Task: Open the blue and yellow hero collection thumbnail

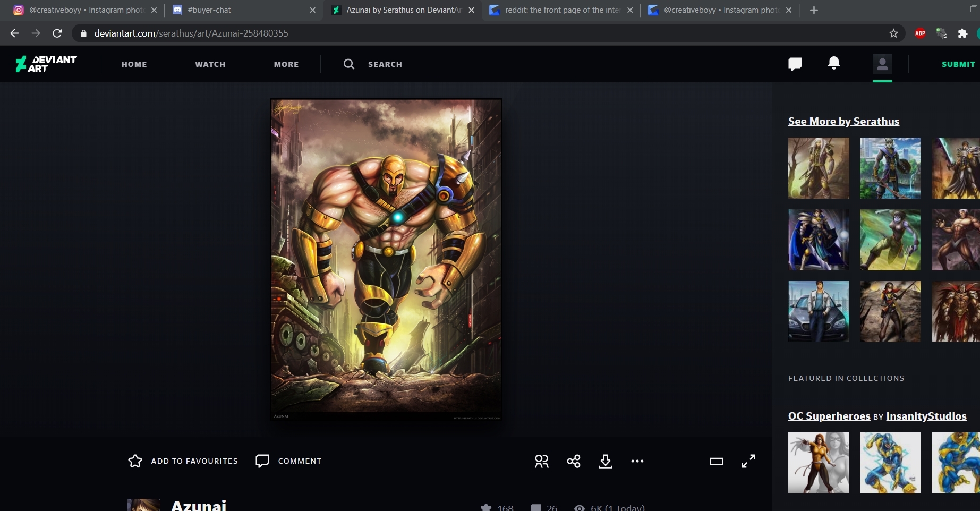Action: [x=890, y=463]
